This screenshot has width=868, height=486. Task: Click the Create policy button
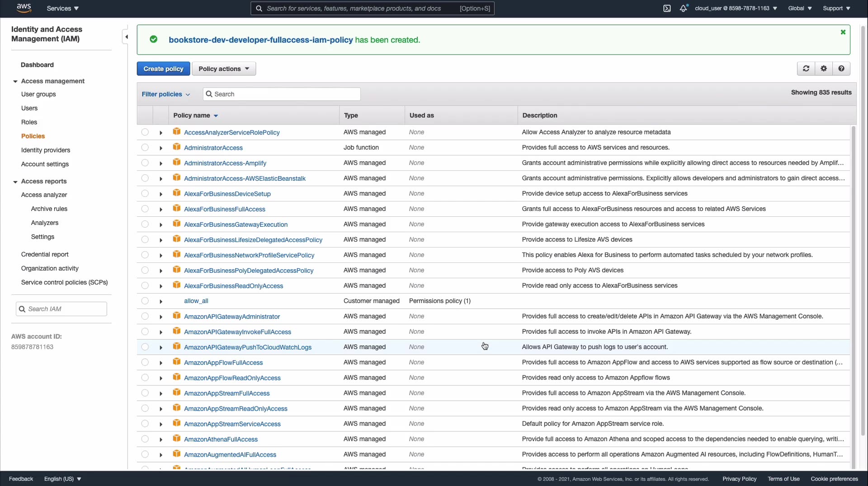click(163, 69)
